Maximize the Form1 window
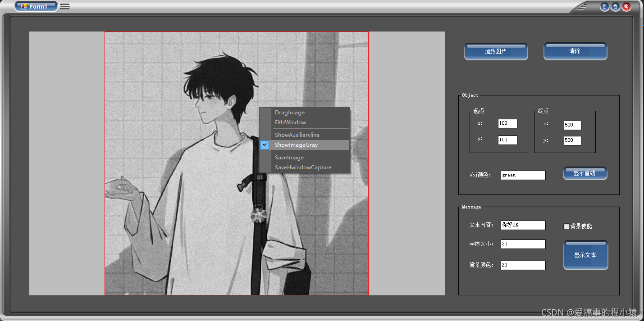The width and height of the screenshot is (644, 321). tap(615, 7)
